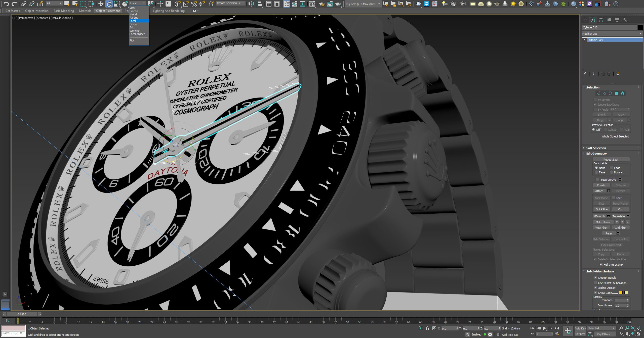This screenshot has height=338, width=644.
Task: Activate the Select and Rotate tool
Action: tap(109, 4)
